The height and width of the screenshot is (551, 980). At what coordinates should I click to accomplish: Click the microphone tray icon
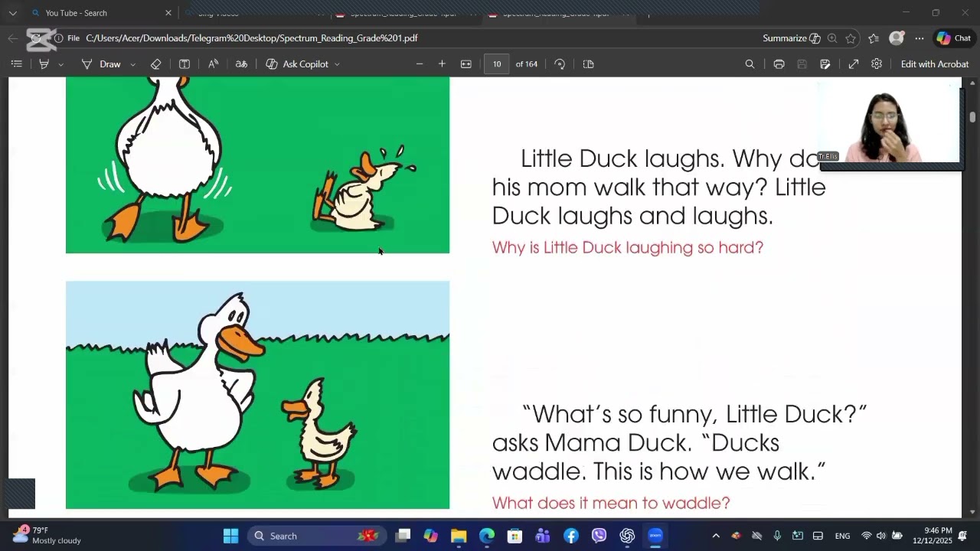(x=777, y=536)
